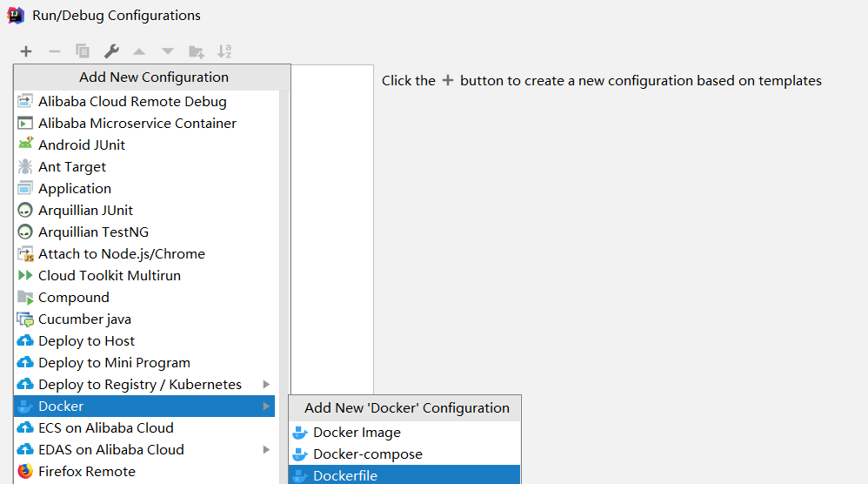Click the Docker-compose whale icon
Screen dimensions: 868x484
[300, 454]
